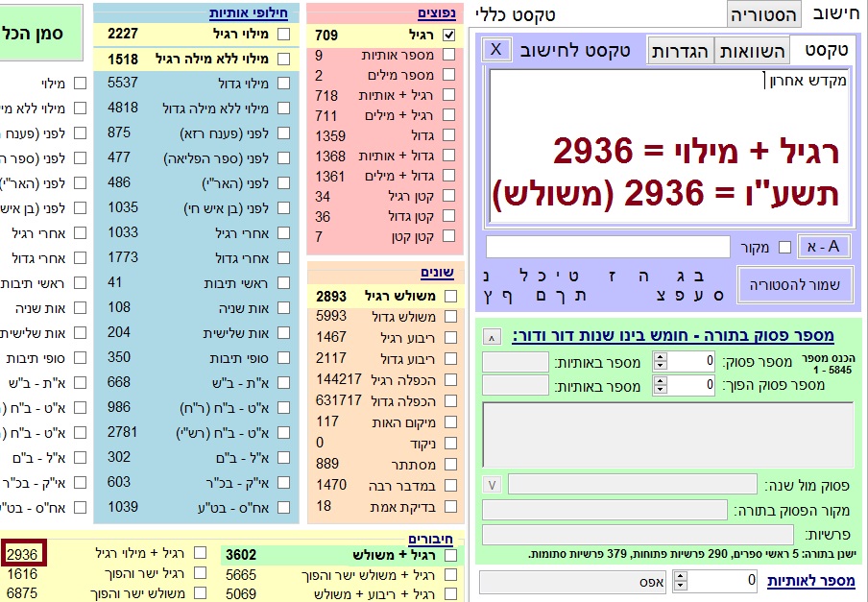Click the X button beside טקסט לחישוב
This screenshot has width=868, height=602.
coord(495,49)
